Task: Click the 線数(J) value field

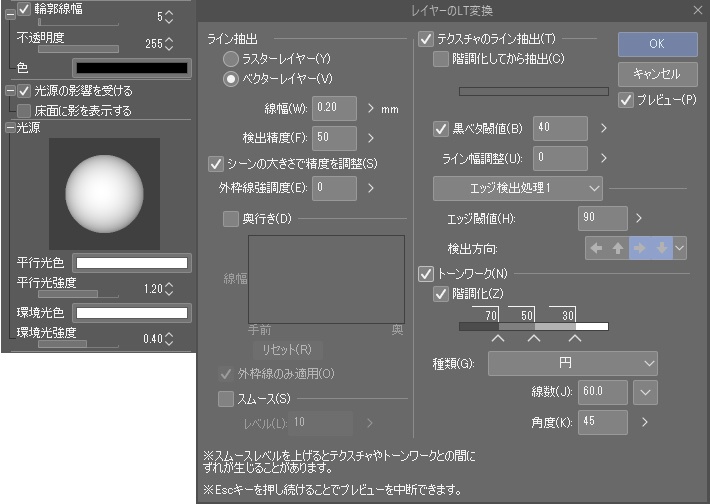Action: pyautogui.click(x=603, y=393)
